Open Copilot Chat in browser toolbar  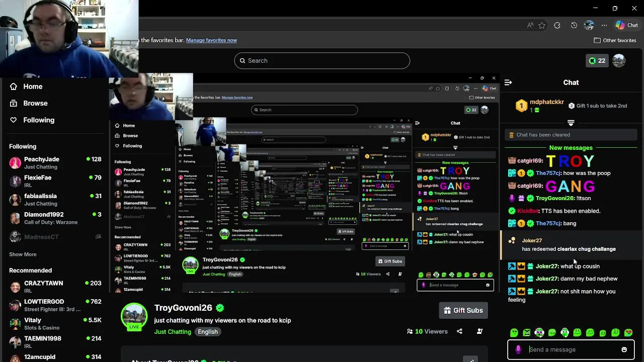(626, 25)
